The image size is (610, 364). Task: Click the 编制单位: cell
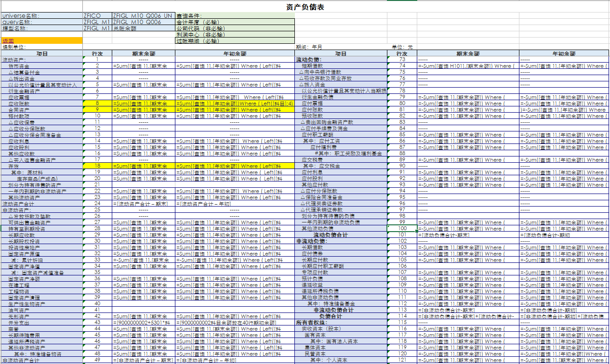[x=42, y=47]
